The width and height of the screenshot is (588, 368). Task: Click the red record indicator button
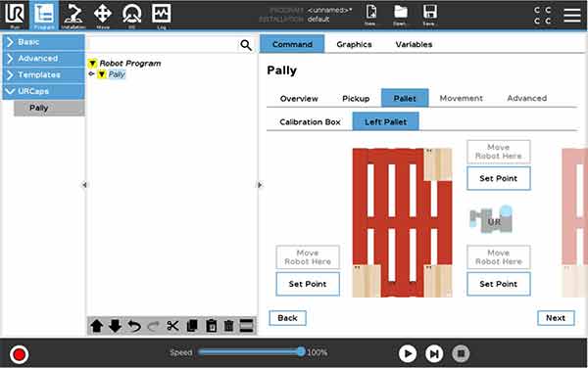19,354
